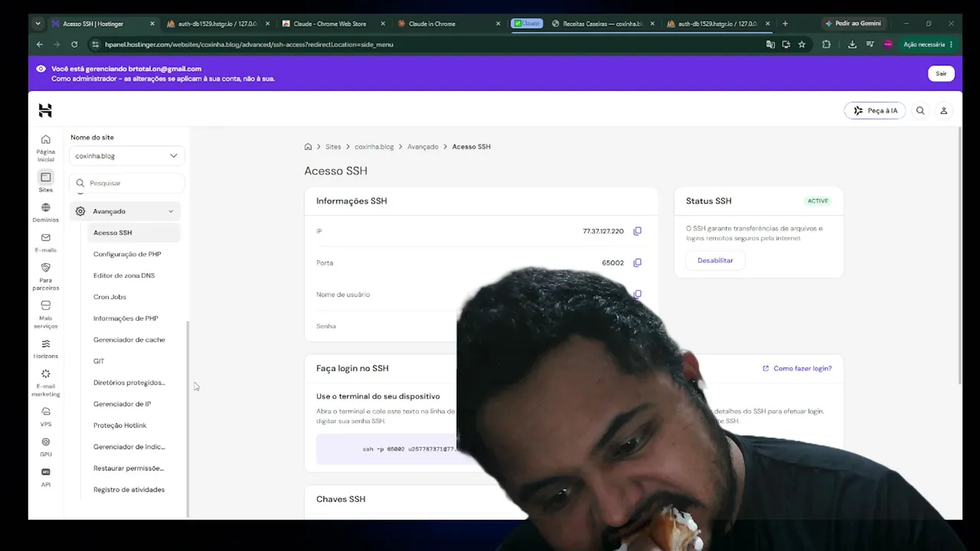Open the browser downloads icon
This screenshot has height=551, width=980.
(852, 44)
